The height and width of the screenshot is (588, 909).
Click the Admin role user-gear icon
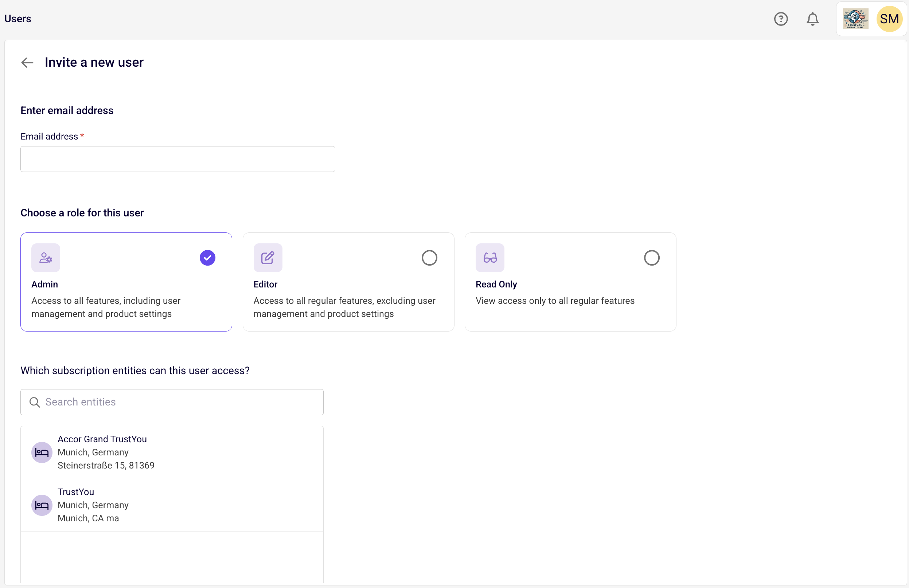coord(46,258)
